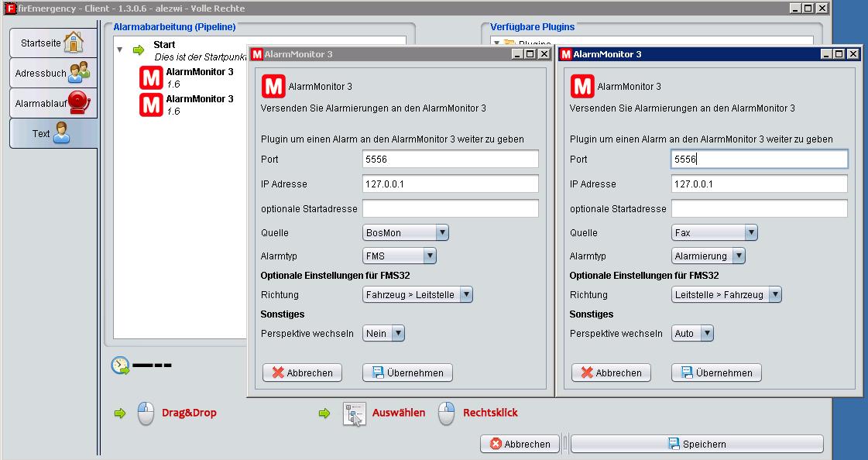Maximize the left AlarmMonitor 3 dialog
The image size is (868, 460).
[530, 53]
